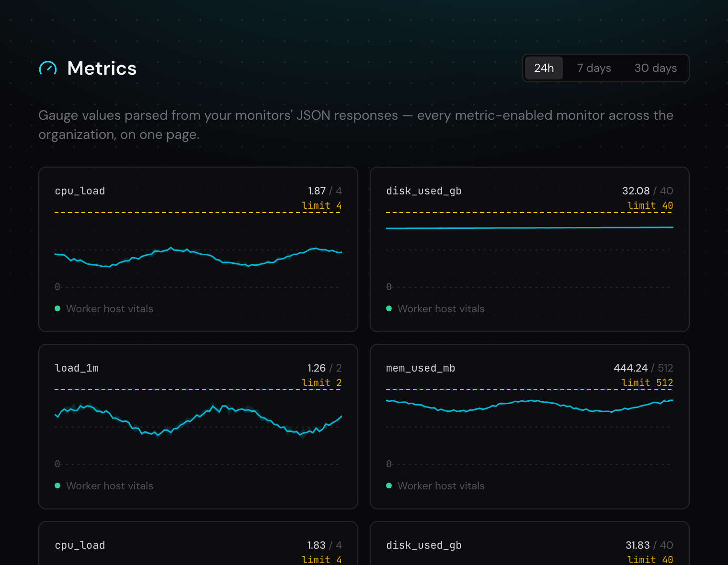Switch to the 7 days range
Viewport: 728px width, 565px height.
click(x=594, y=68)
